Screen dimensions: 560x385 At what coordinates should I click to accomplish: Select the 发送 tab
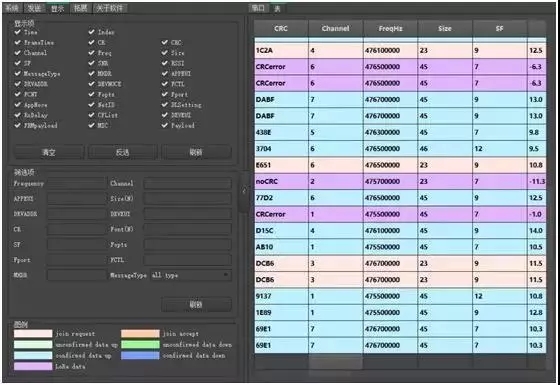tap(35, 8)
